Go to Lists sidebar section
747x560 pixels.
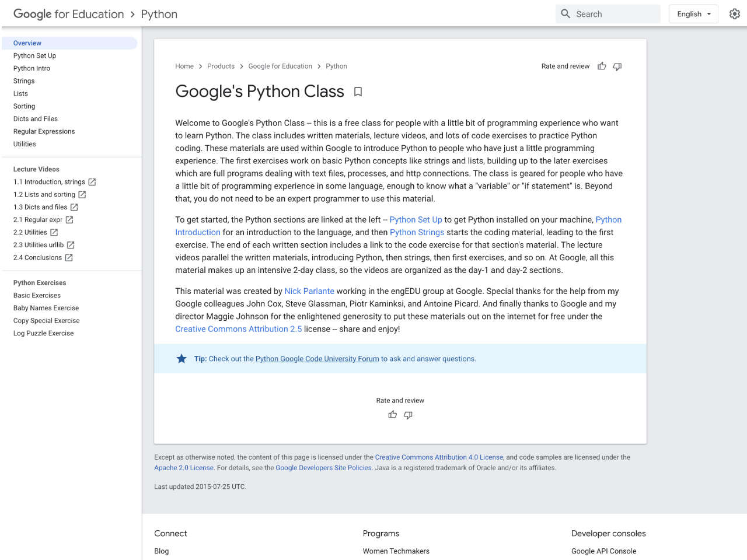pyautogui.click(x=20, y=93)
